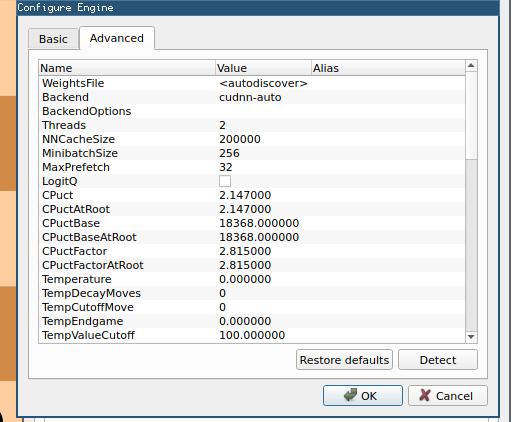Click the Restore defaults button

coord(344,360)
